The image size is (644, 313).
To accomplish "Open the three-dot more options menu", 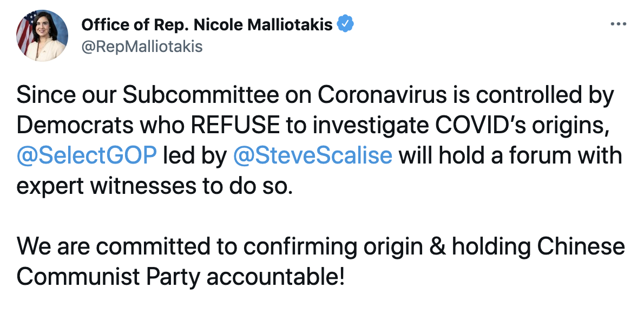I will pos(618,24).
